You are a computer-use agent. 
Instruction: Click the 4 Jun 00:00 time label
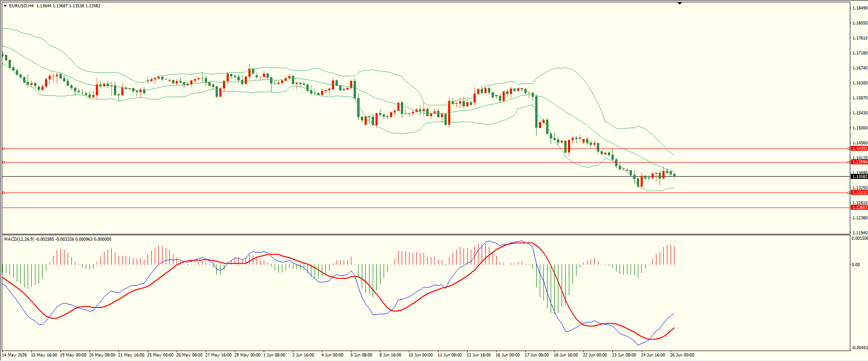(332, 355)
